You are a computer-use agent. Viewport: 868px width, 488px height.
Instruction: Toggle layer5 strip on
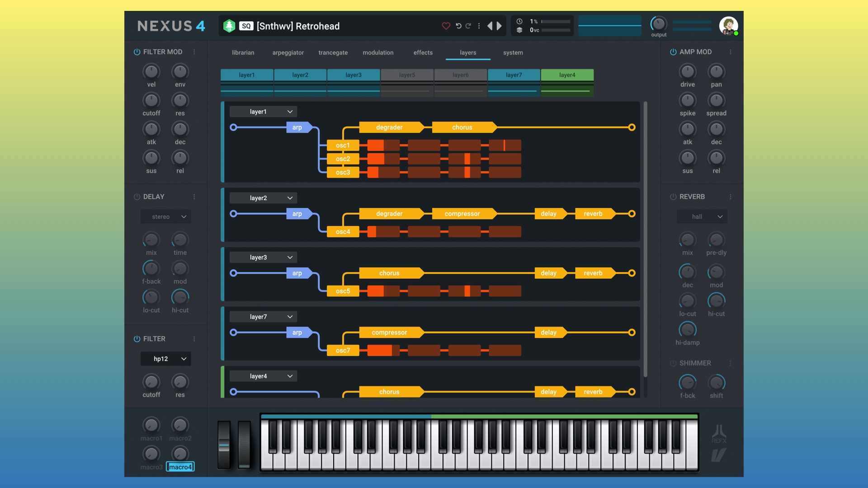(407, 75)
